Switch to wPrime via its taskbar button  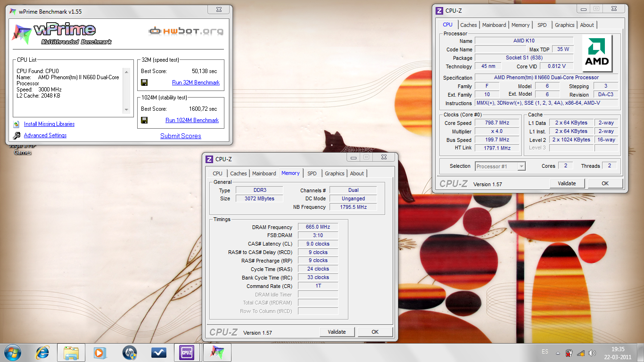tap(216, 353)
